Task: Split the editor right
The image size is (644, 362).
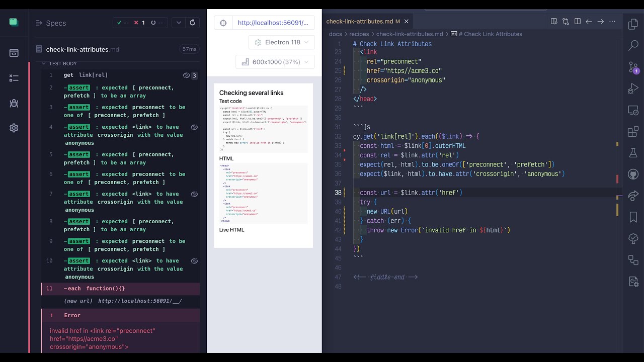Action: (x=577, y=22)
